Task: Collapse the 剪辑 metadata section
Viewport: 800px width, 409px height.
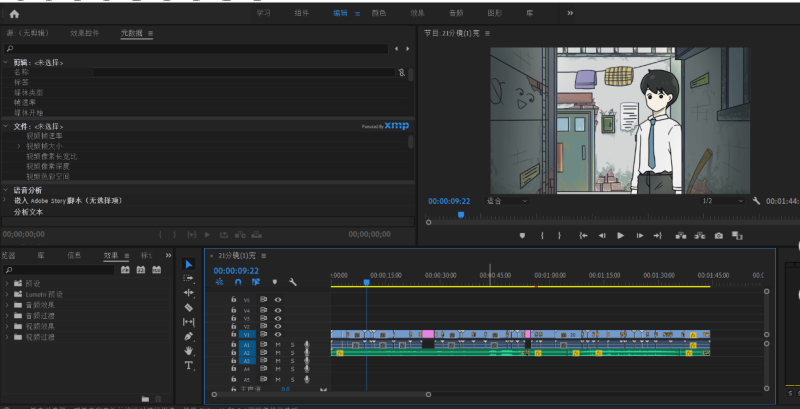Action: click(x=6, y=62)
